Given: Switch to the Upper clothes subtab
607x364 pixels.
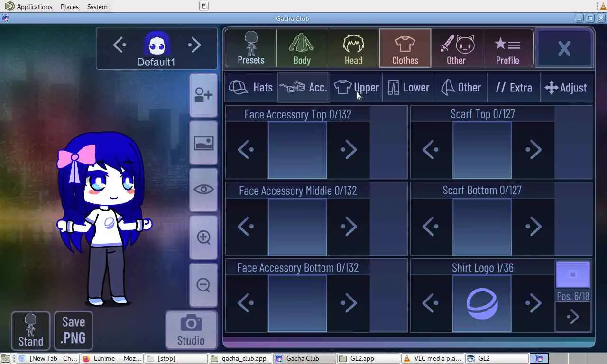Looking at the screenshot, I should pyautogui.click(x=356, y=87).
